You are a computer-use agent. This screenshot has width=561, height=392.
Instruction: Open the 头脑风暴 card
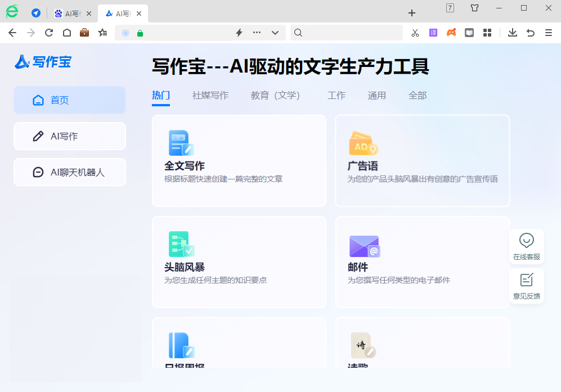click(x=239, y=262)
